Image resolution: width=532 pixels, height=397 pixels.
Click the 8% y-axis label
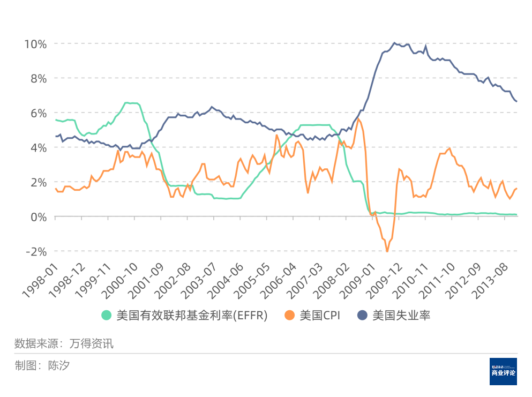pos(39,78)
